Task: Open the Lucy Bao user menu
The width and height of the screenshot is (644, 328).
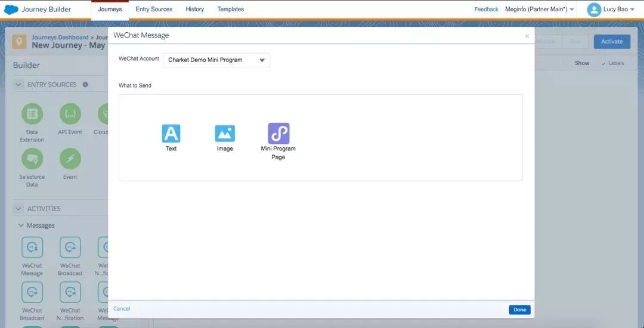Action: click(610, 10)
